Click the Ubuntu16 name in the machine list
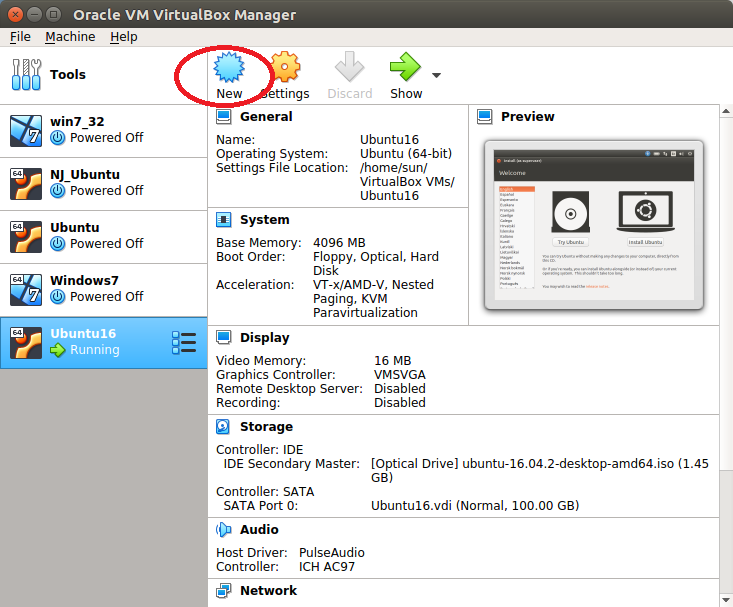This screenshot has width=733, height=607. pyautogui.click(x=83, y=333)
